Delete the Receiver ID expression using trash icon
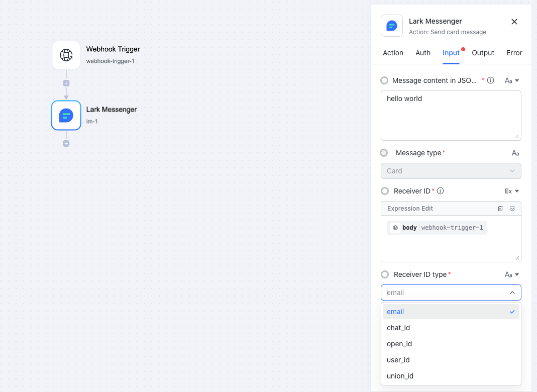Screen dimensions: 537x392 pyautogui.click(x=500, y=208)
